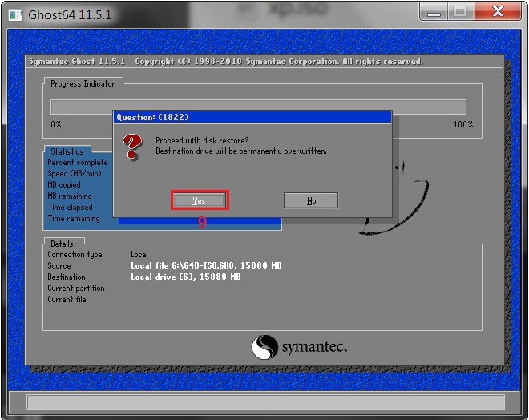Close the Ghost64 11.5.1 window

point(498,12)
